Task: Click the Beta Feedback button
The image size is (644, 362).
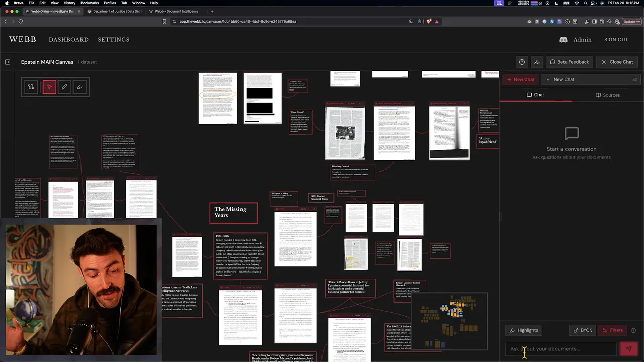Action: click(x=570, y=62)
